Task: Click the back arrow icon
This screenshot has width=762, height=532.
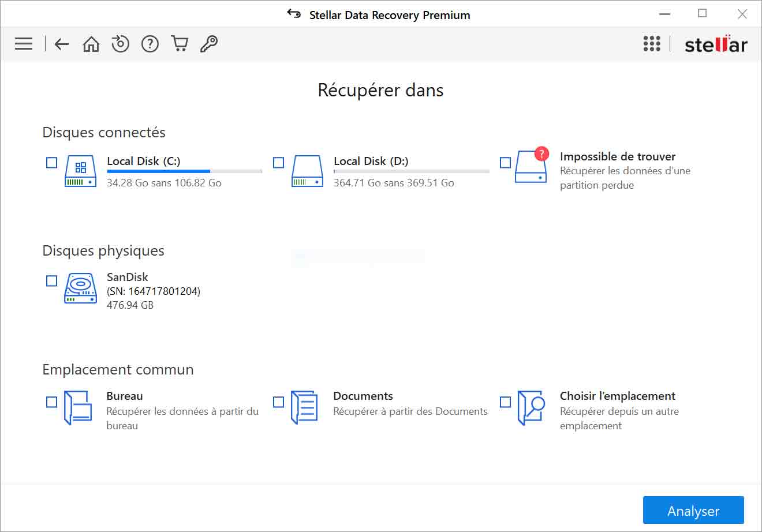Action: pyautogui.click(x=61, y=43)
